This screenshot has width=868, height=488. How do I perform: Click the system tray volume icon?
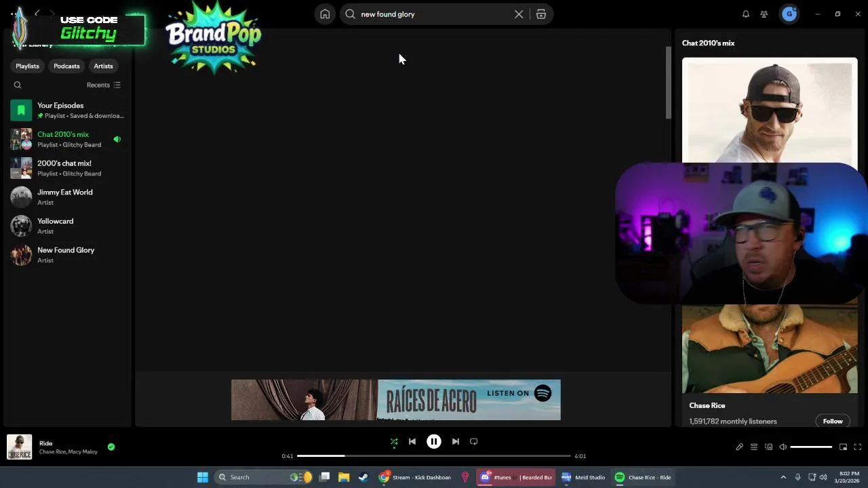point(823,477)
